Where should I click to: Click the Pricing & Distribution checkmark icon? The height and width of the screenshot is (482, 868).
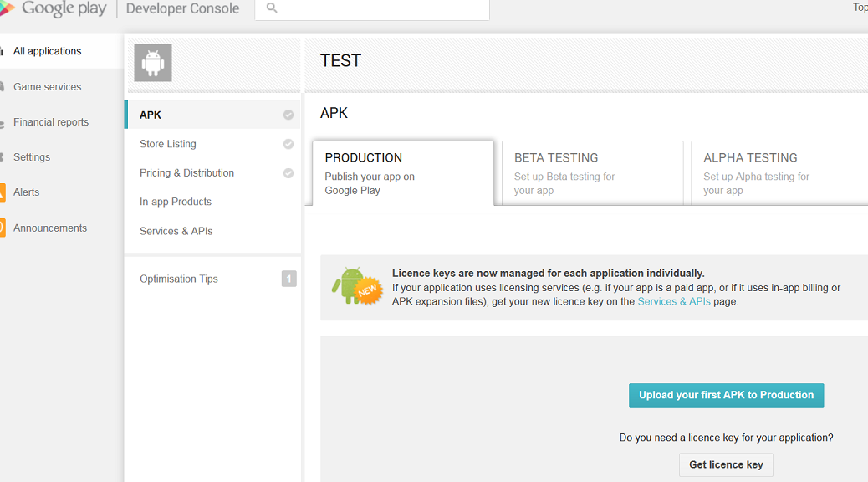[x=288, y=173]
